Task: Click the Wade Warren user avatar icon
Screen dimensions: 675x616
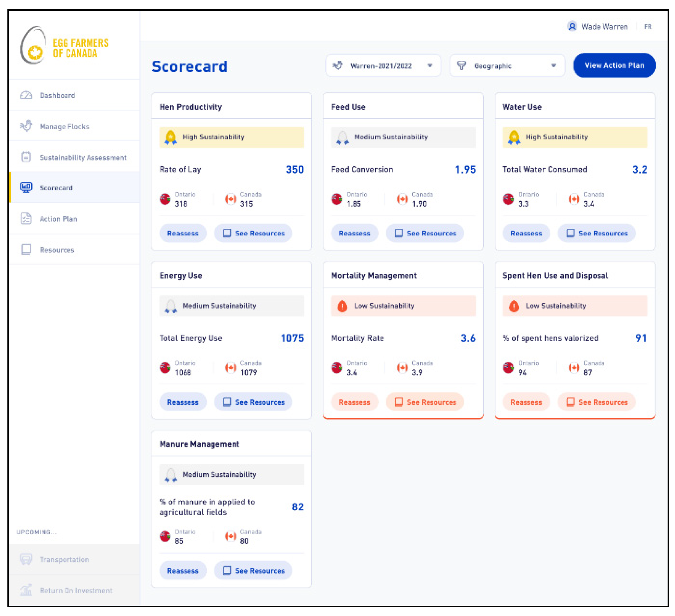Action: tap(572, 26)
